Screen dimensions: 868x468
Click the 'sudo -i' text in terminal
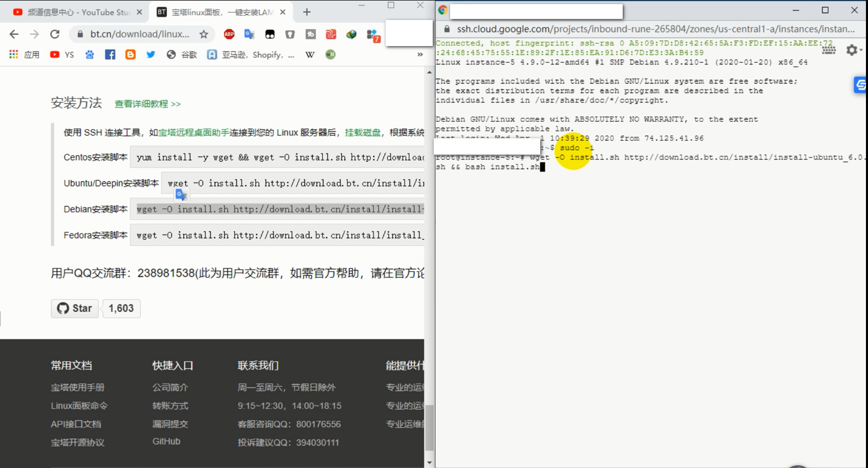577,148
